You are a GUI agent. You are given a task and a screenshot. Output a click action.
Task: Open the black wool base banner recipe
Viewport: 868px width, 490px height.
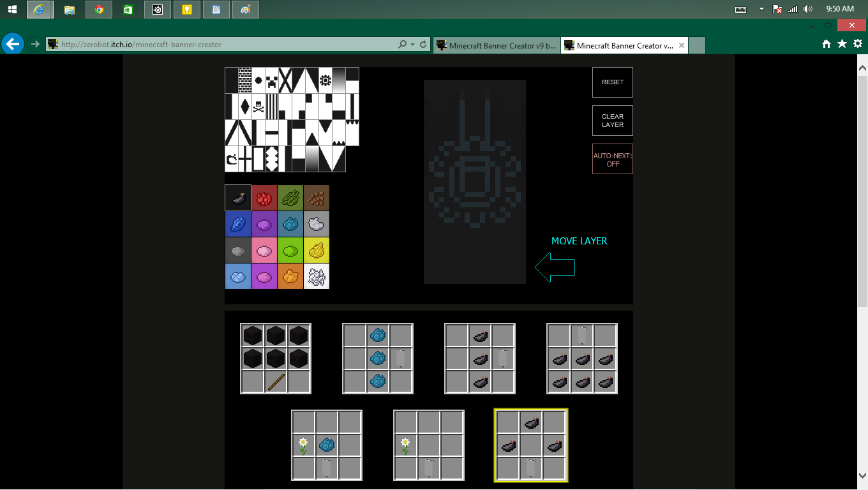[x=276, y=359]
